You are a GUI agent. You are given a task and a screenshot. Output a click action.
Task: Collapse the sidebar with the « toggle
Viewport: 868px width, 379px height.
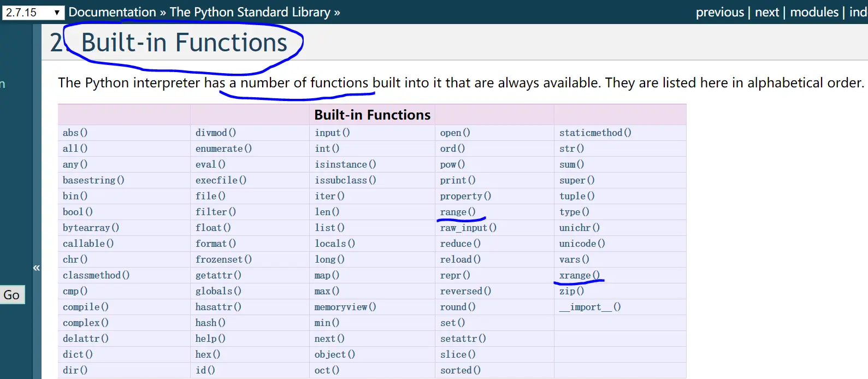pyautogui.click(x=37, y=268)
